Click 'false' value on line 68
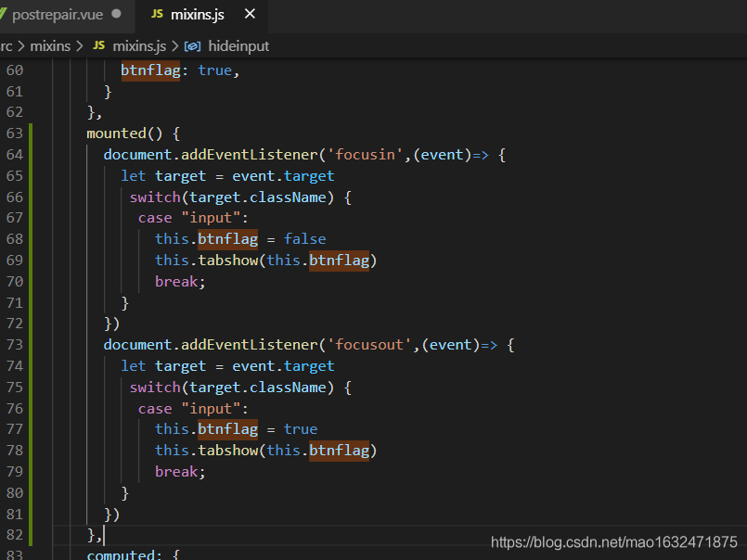This screenshot has height=560, width=747. [305, 239]
